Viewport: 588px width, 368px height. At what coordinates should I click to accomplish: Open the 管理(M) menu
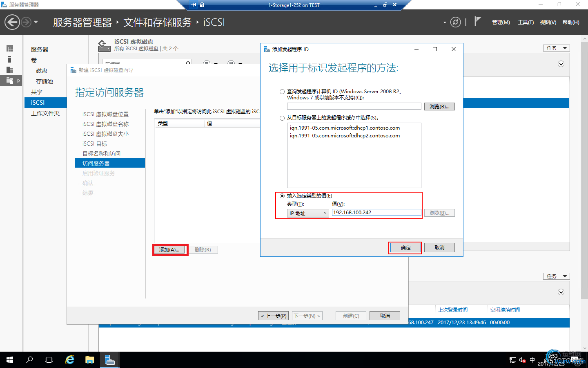point(501,22)
